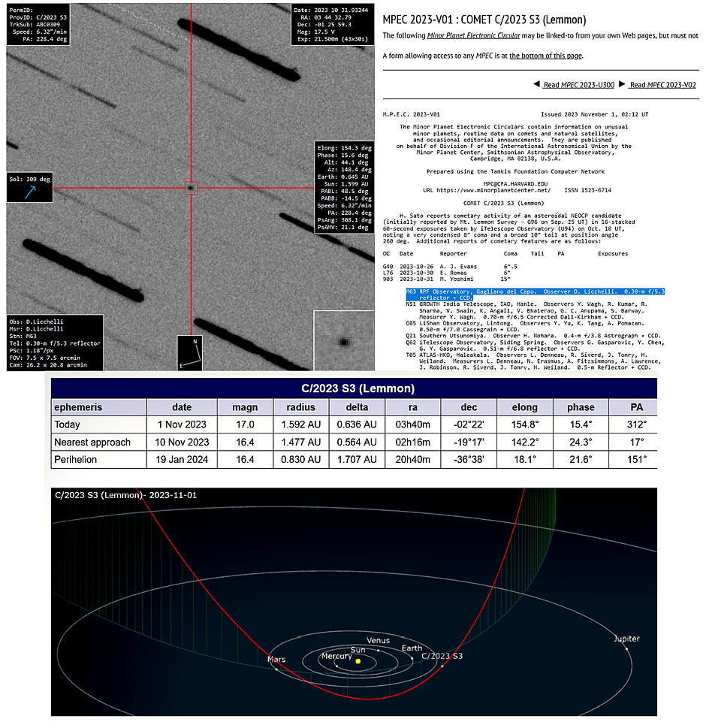Click the Jupiter label in the orbit diagram
706x728 pixels.
[x=626, y=639]
